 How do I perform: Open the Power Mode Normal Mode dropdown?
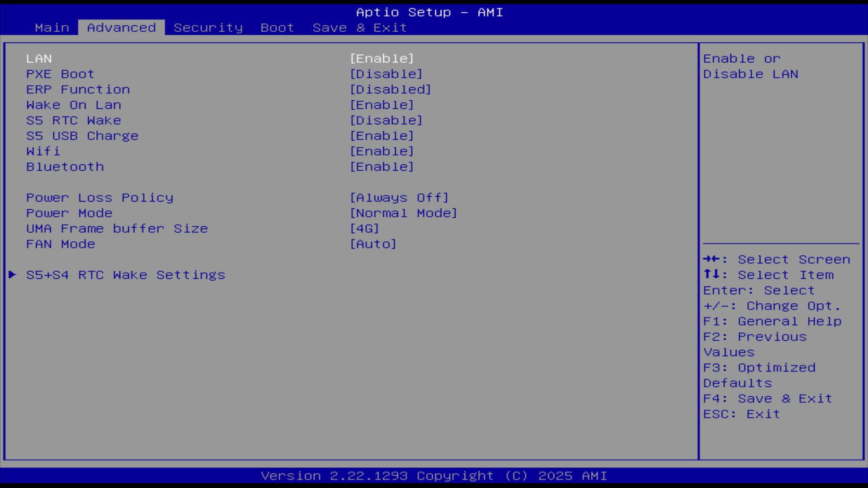[x=403, y=213]
